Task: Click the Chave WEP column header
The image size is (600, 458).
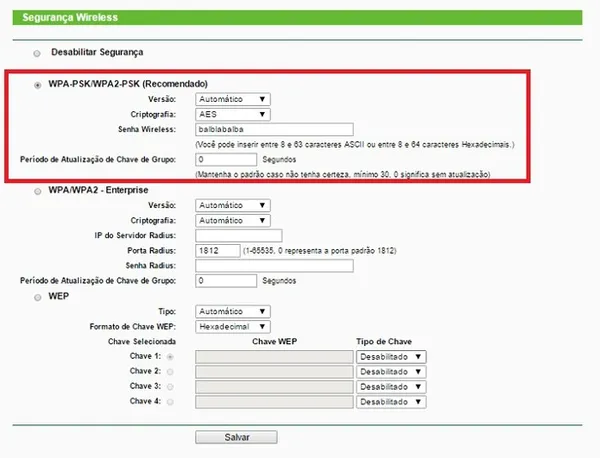Action: (274, 342)
